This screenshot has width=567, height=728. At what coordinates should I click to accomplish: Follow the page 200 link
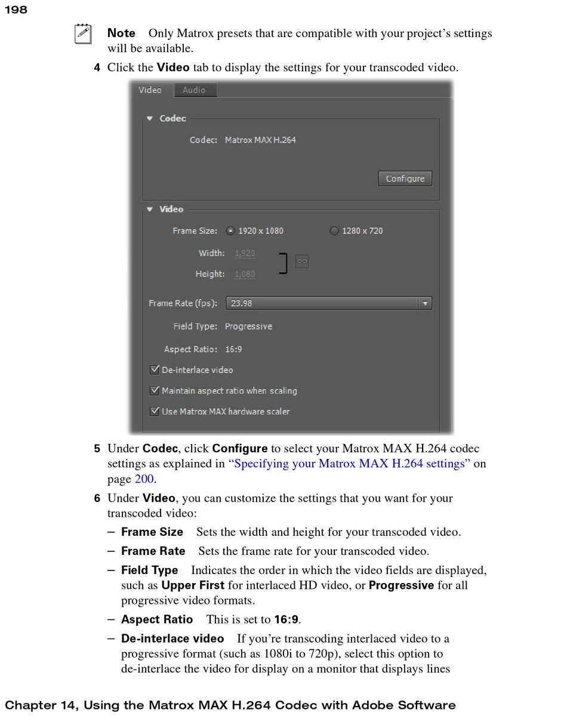click(144, 479)
